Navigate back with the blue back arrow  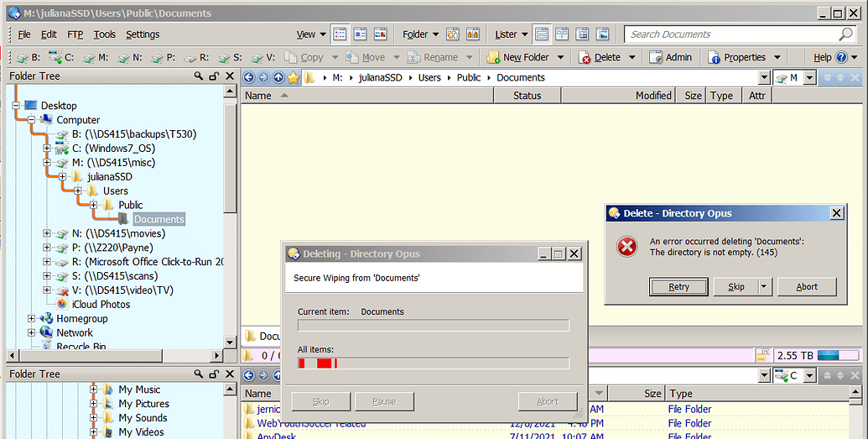[x=249, y=77]
